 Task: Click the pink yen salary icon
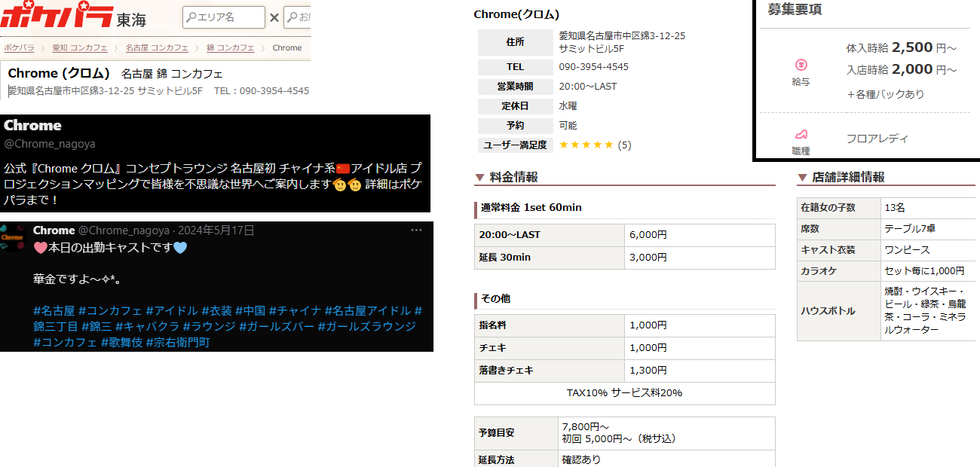pos(801,65)
